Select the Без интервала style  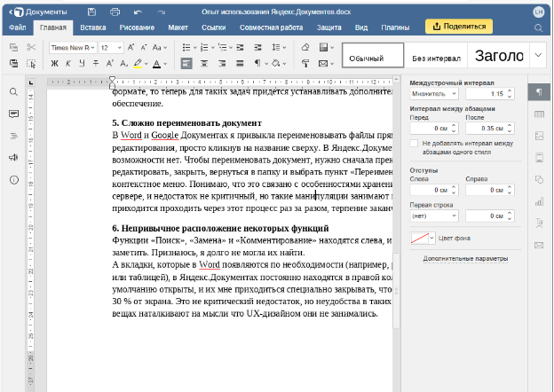[x=436, y=55]
